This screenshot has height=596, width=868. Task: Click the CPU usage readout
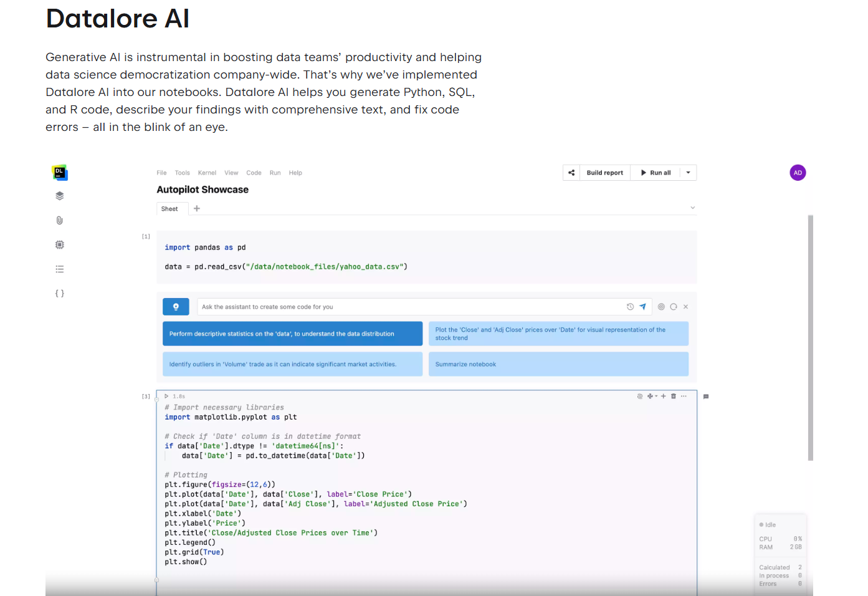coord(780,539)
